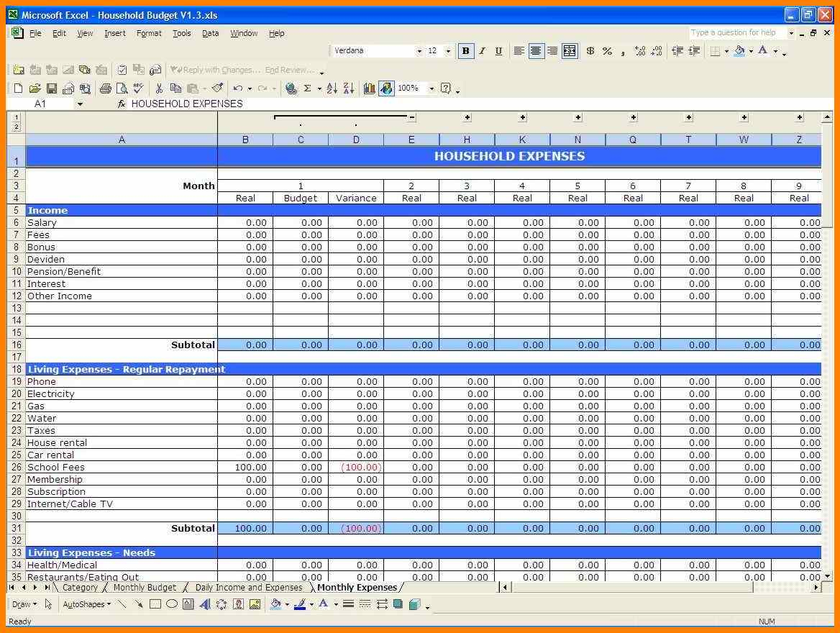This screenshot has width=840, height=633.
Task: Toggle Italic formatting button
Action: (482, 51)
